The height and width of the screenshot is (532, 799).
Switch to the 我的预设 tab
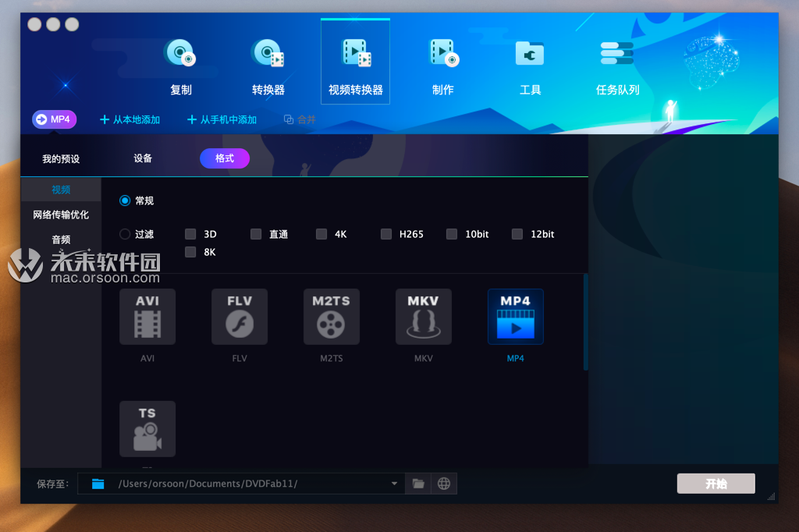tap(61, 159)
